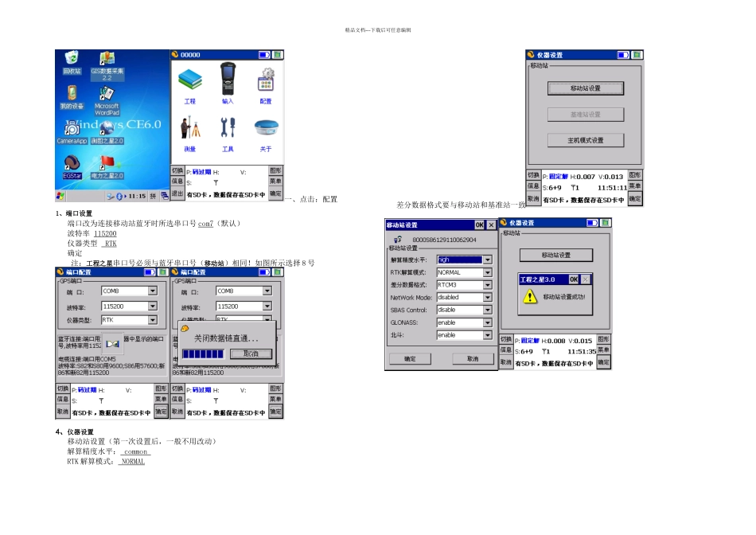756x535 pixels.
Task: Click 确定 at the bottom of the 移动站设置 dialog
Action: click(x=410, y=359)
